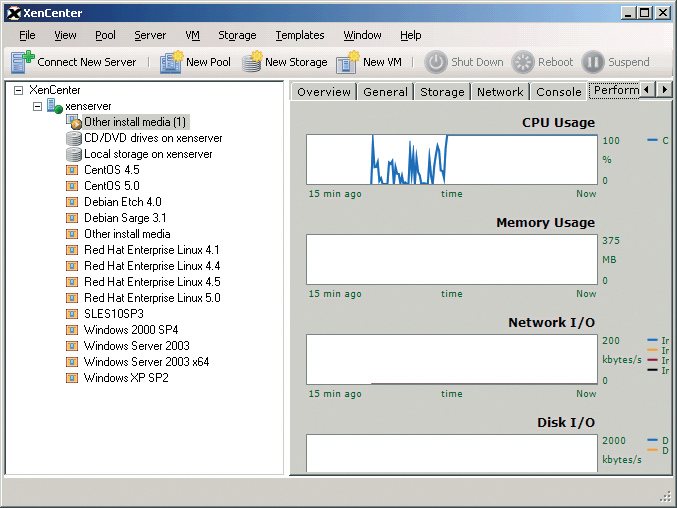Click the New Storage toolbar icon
The width and height of the screenshot is (677, 508).
[x=252, y=62]
